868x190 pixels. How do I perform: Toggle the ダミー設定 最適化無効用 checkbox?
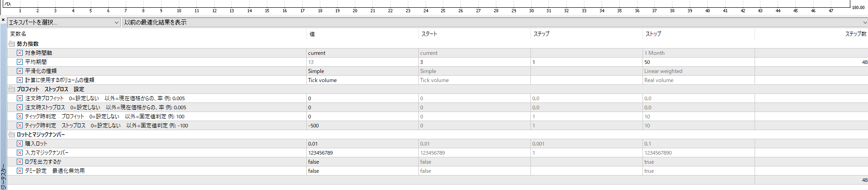point(20,171)
